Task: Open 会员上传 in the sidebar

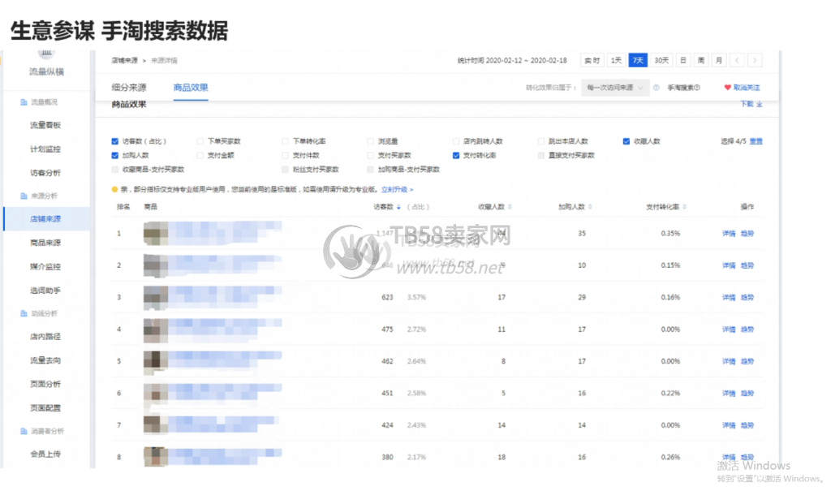Action: pos(45,454)
